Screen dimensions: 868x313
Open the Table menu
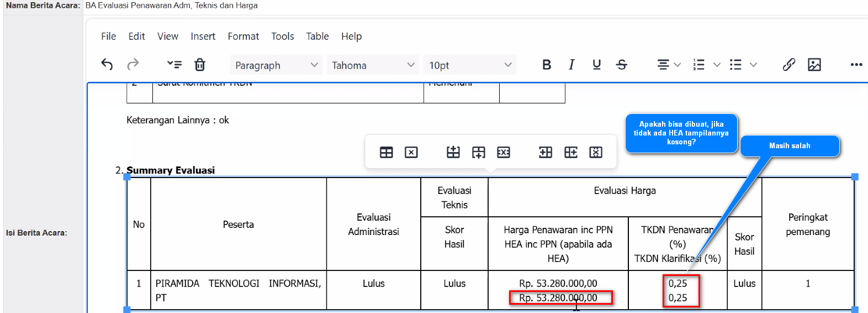[317, 36]
